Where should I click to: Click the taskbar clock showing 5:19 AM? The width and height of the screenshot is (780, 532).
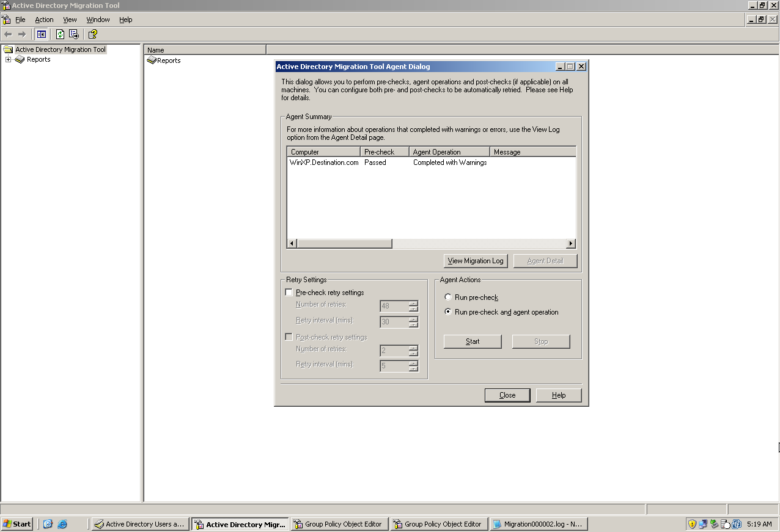tap(759, 524)
